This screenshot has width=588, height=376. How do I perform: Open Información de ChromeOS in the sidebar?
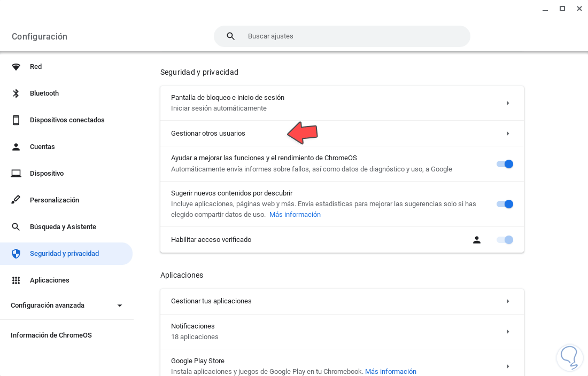[51, 335]
